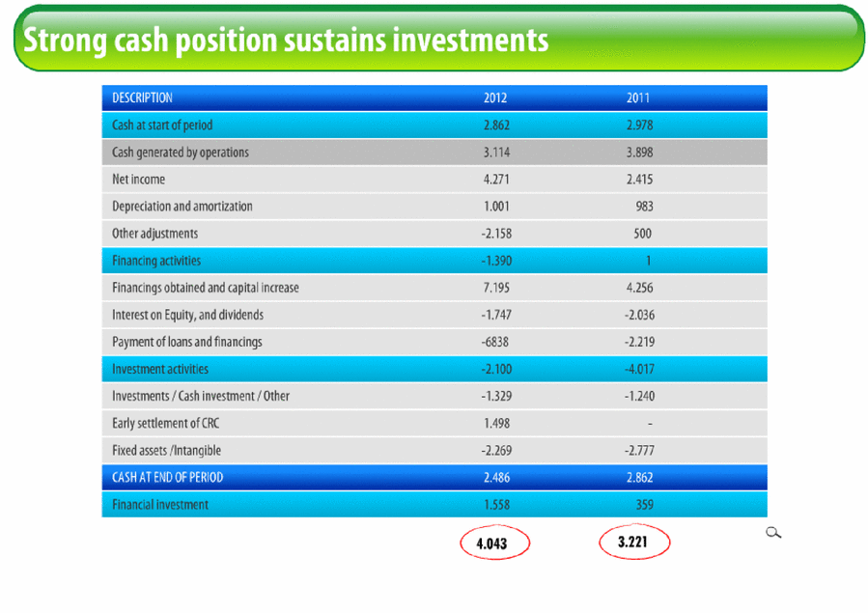Click the -2.036 dividends value

[x=639, y=315]
